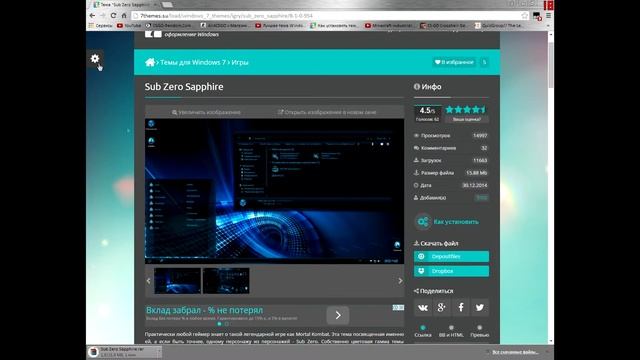This screenshot has height=360, width=640.
Task: Click the browser forward arrow
Action: click(103, 16)
